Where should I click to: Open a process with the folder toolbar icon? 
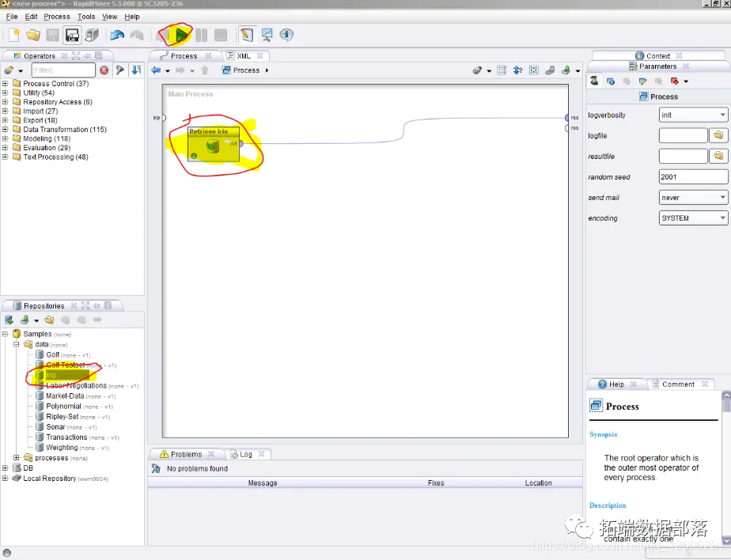pos(33,35)
